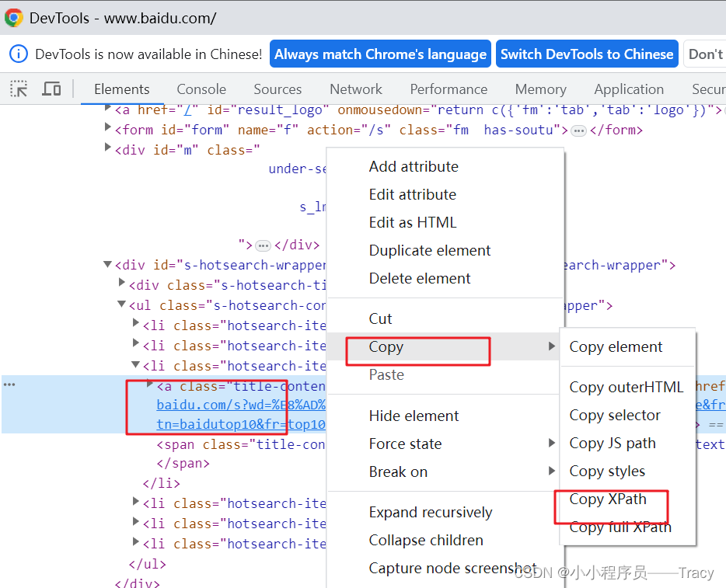Click the ellipsis badge inside the form tag
The image size is (726, 588).
578,131
